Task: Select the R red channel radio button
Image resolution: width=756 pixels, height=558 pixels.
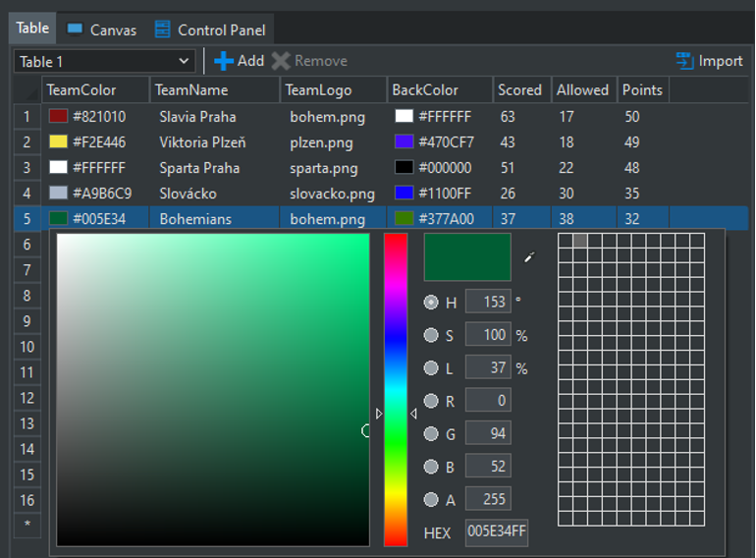Action: click(430, 401)
